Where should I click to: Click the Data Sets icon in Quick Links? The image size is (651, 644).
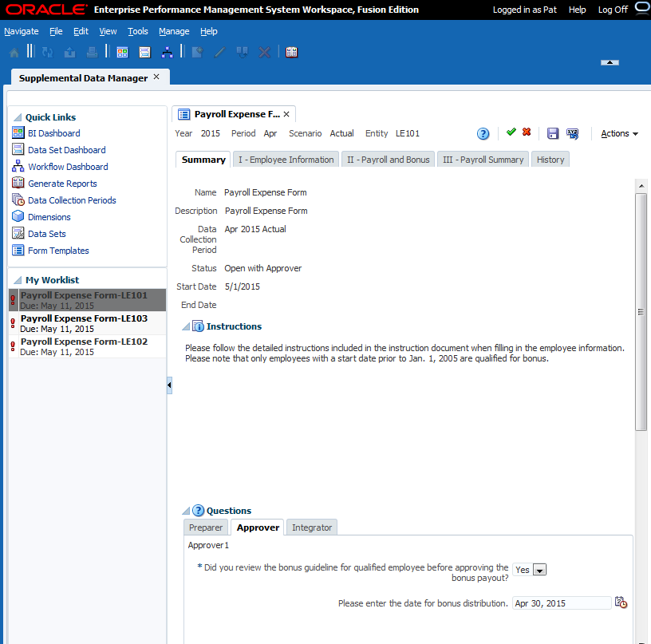tap(18, 233)
